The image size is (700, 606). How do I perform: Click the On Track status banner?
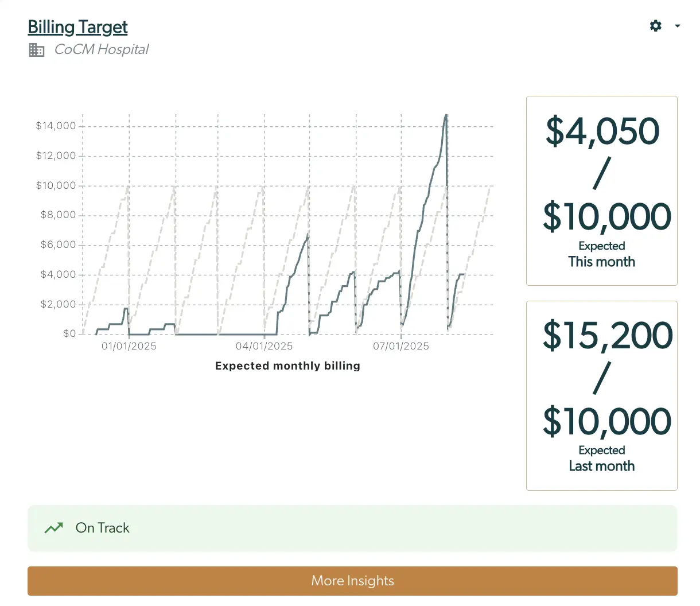(x=352, y=528)
